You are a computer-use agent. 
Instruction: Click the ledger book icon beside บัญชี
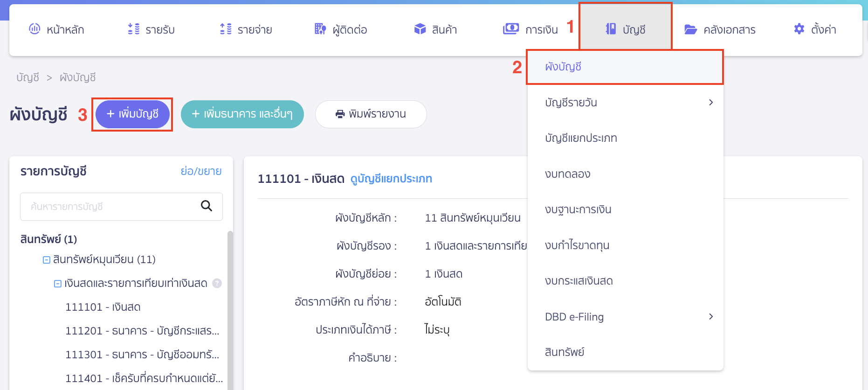point(611,29)
